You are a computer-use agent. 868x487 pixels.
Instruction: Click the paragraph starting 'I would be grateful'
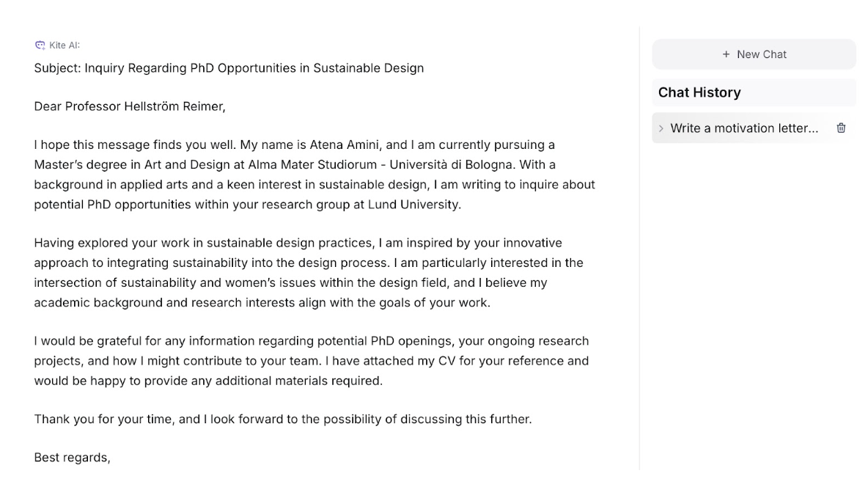[311, 361]
